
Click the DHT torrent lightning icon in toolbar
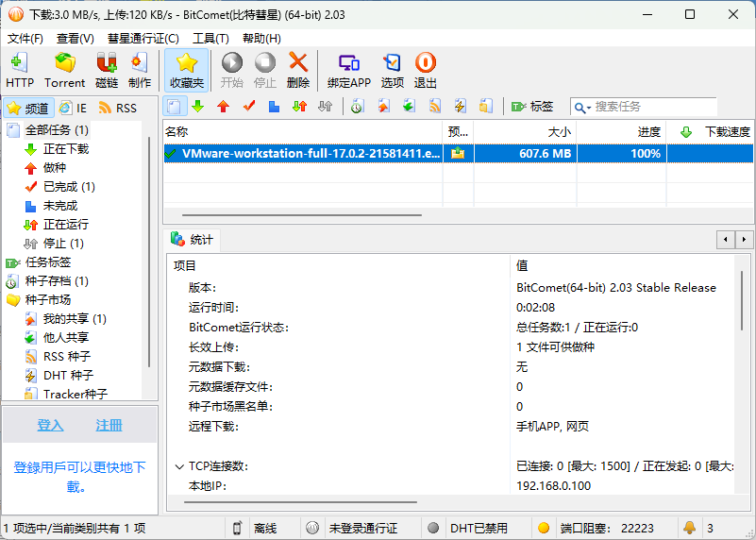point(460,107)
